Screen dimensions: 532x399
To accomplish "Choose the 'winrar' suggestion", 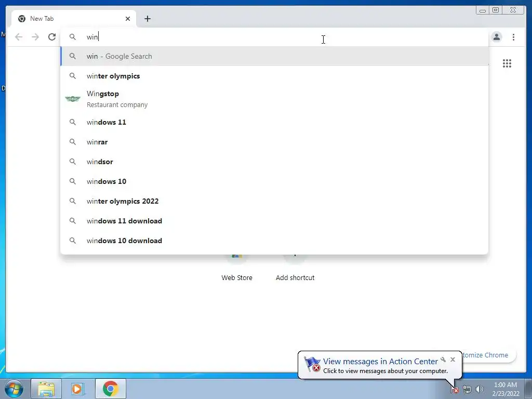I will 274,142.
